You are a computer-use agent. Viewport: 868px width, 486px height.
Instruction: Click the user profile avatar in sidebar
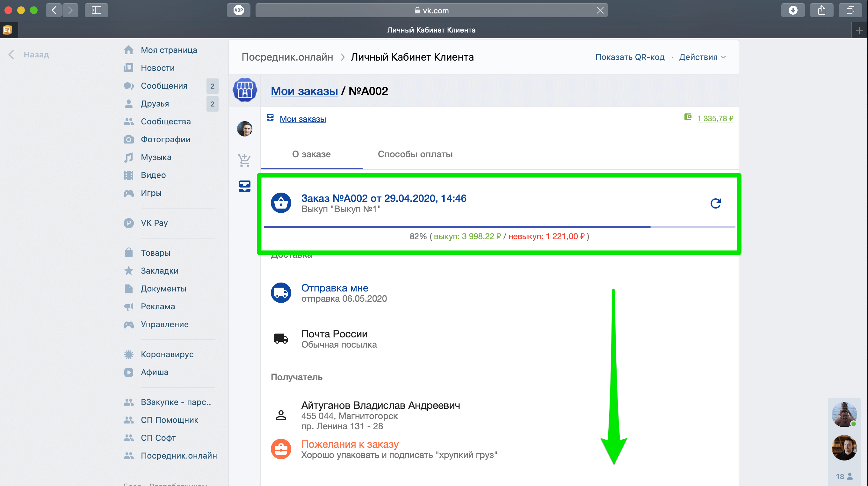[x=245, y=129]
